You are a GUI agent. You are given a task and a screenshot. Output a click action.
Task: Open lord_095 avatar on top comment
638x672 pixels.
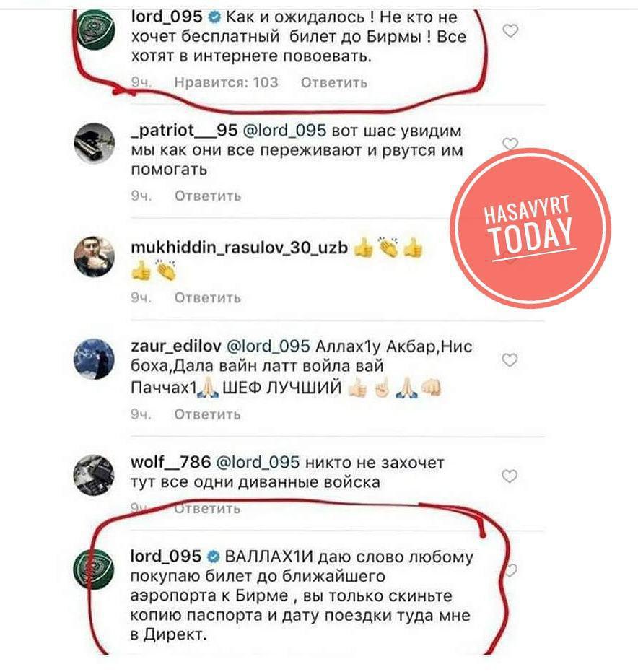click(95, 30)
